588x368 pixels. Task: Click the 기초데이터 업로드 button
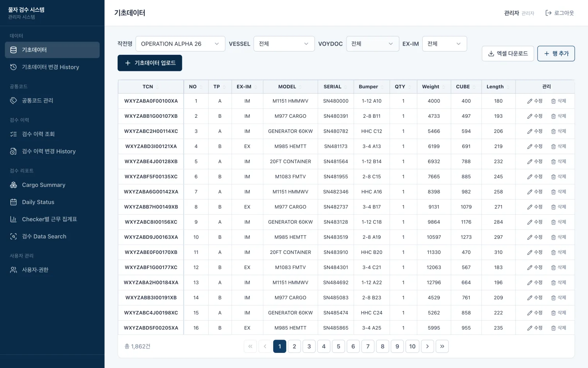[x=150, y=63]
